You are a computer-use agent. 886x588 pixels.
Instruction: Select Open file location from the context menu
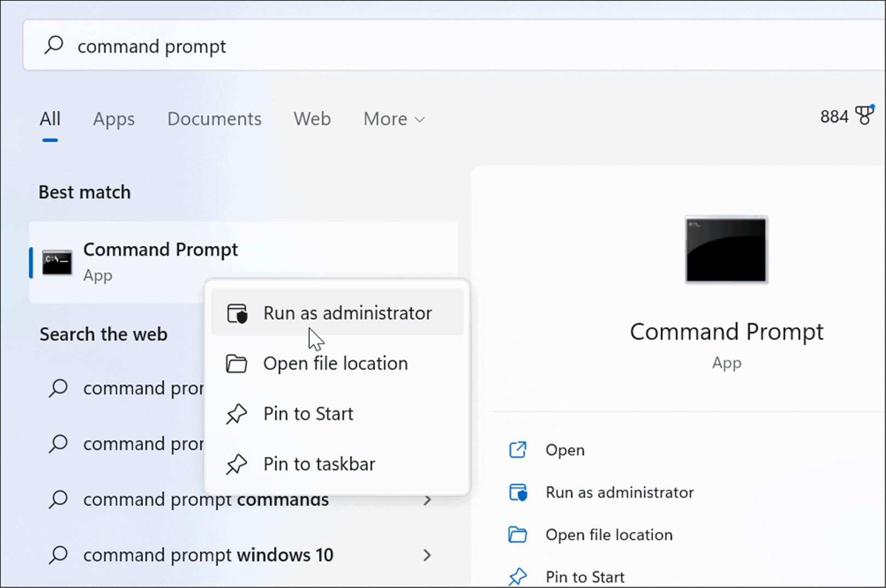pyautogui.click(x=335, y=363)
